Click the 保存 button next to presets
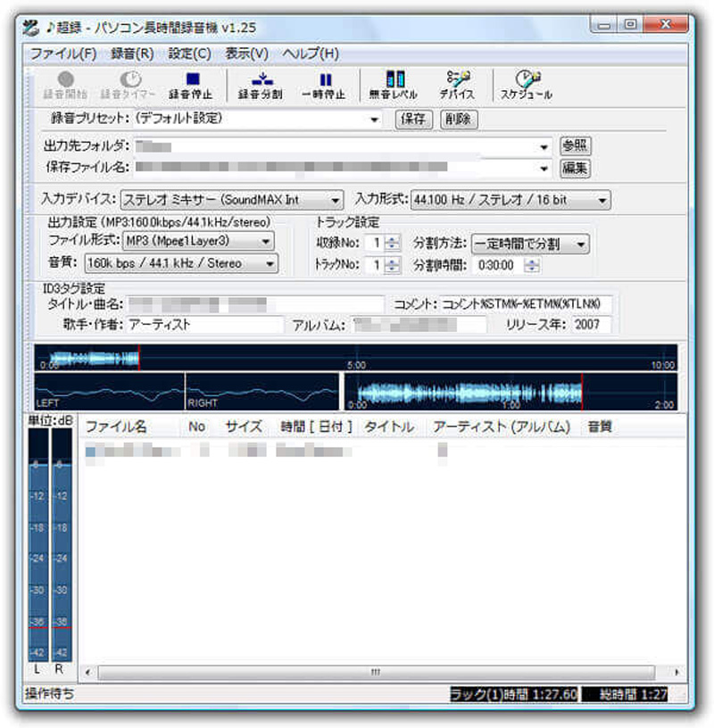The image size is (714, 728). pos(413,119)
